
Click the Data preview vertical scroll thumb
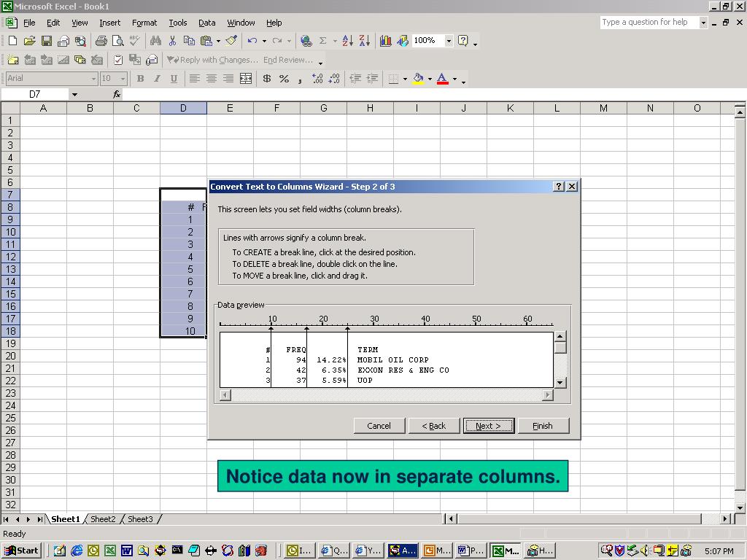560,347
